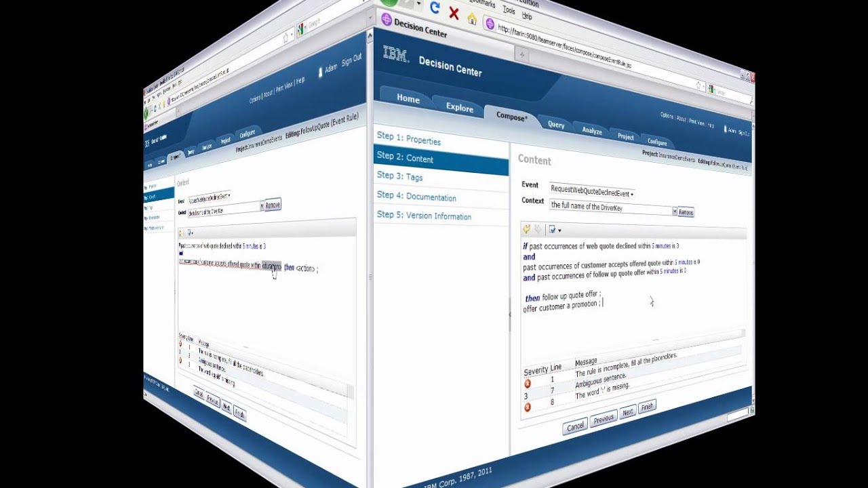This screenshot has width=868, height=488.
Task: Open dropdown arrow beside page icon in editor toolbar
Action: pos(559,230)
